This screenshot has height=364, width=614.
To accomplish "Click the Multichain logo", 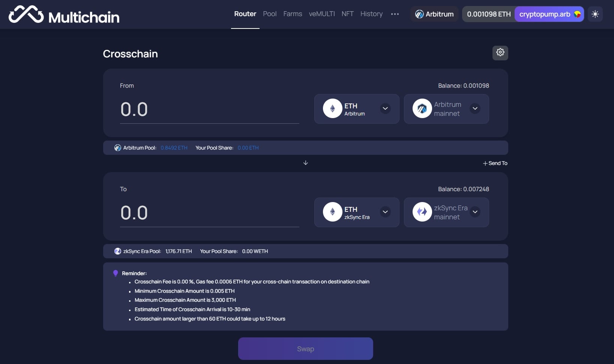I will coord(64,15).
